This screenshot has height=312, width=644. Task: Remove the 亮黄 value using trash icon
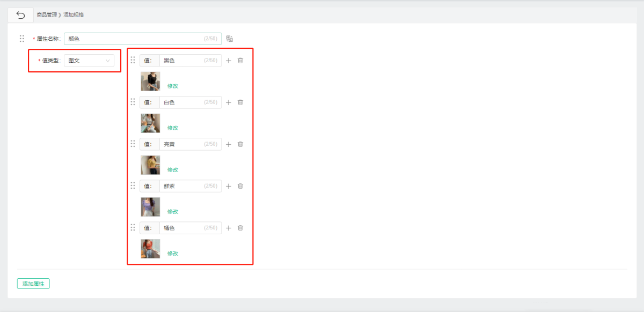pyautogui.click(x=240, y=144)
